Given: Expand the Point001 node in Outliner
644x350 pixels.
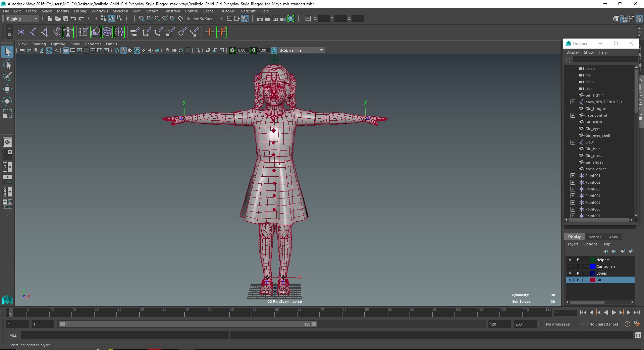Looking at the screenshot, I should point(573,176).
